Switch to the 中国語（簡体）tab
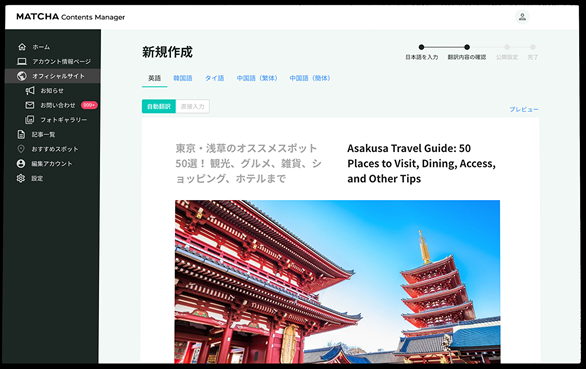The width and height of the screenshot is (586, 369). (x=310, y=78)
